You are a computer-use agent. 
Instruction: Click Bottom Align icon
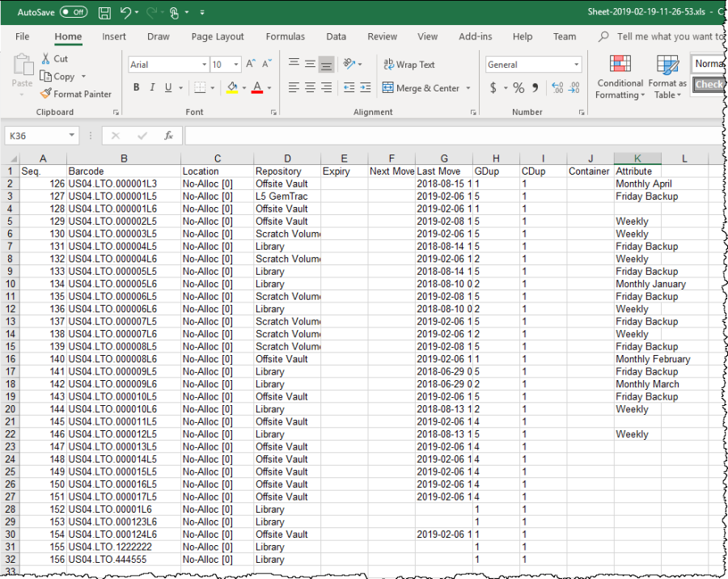[x=327, y=65]
